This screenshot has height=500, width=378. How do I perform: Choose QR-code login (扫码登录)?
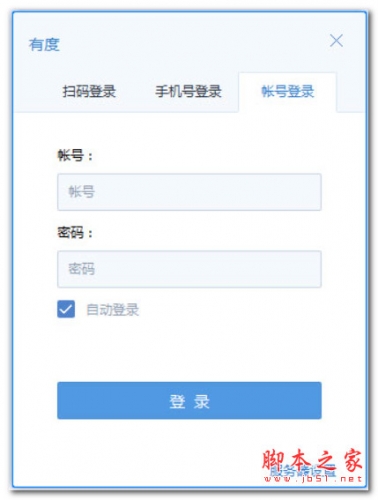pyautogui.click(x=89, y=91)
